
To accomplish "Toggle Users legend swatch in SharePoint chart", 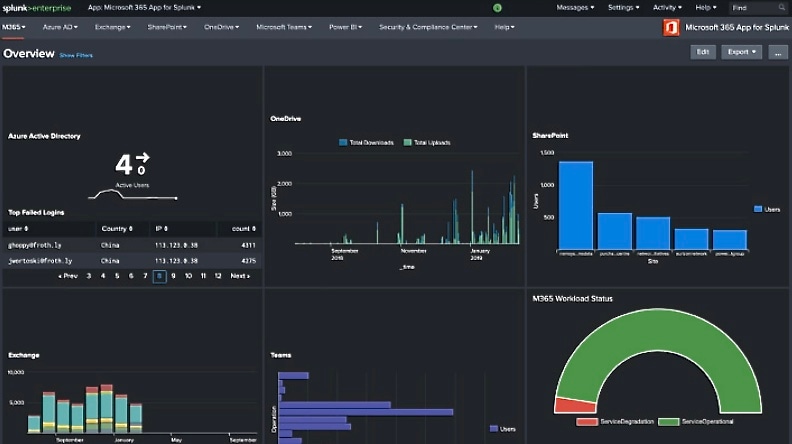I will coord(758,209).
